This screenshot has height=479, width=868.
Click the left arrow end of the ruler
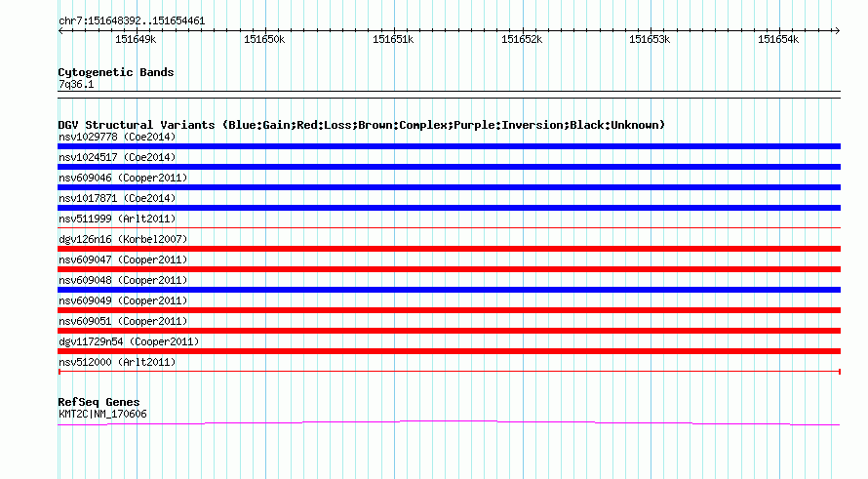point(60,31)
